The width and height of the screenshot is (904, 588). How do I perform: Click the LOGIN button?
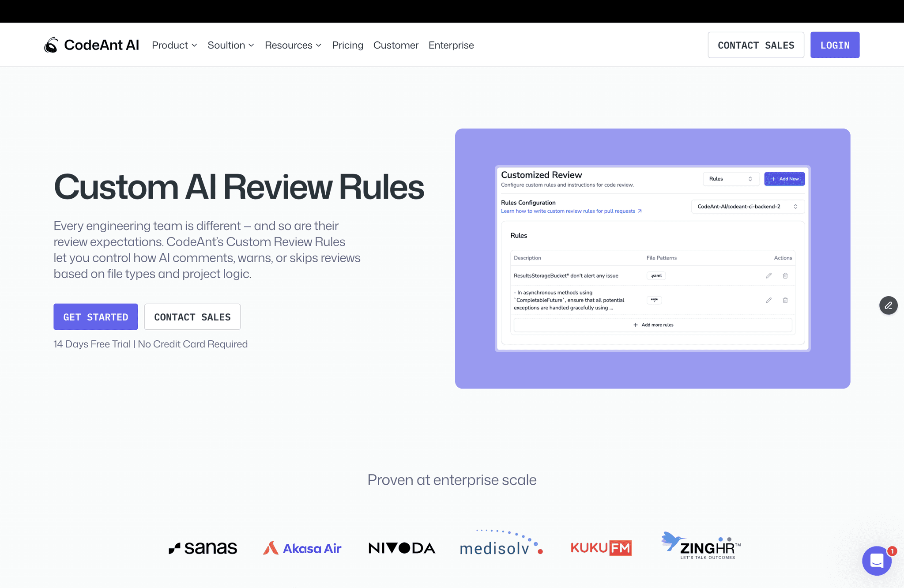coord(835,45)
